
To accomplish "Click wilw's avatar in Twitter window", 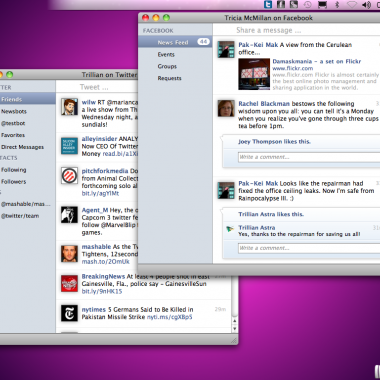I will coord(69,107).
